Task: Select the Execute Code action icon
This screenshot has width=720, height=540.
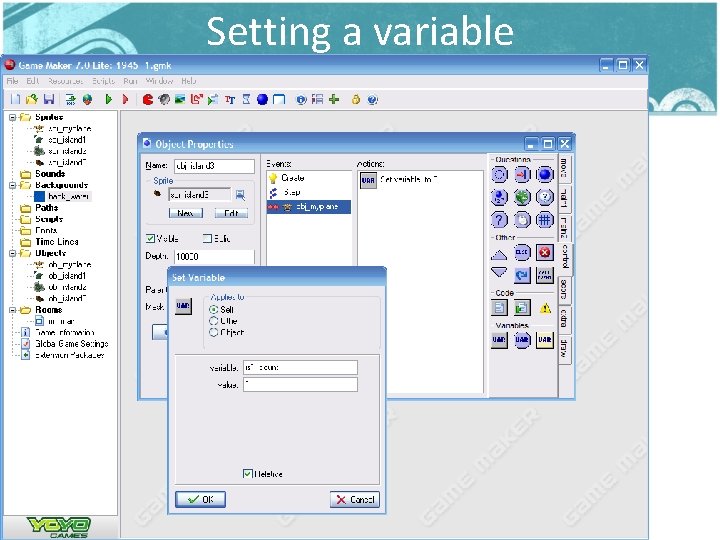Action: click(x=500, y=308)
